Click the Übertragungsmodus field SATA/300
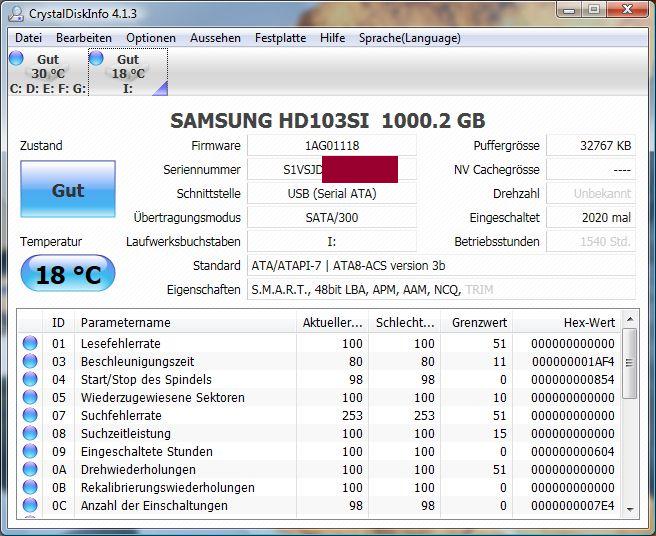The image size is (656, 536). (x=332, y=218)
